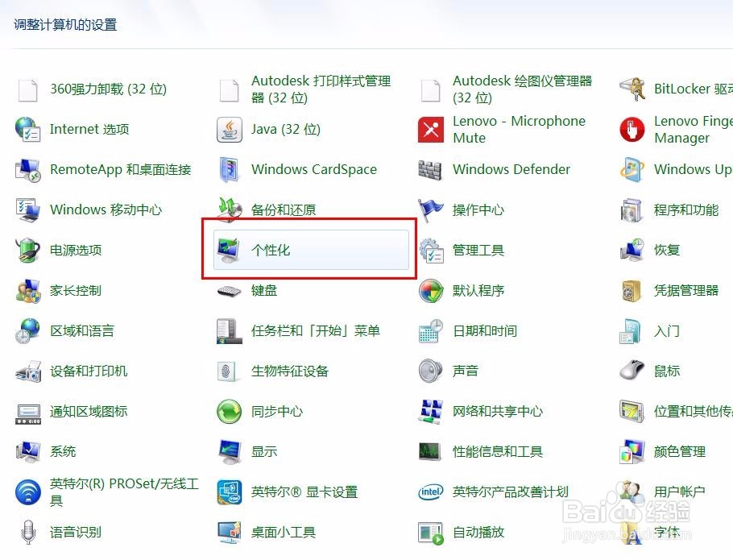Click the 任务栏和「开始」菜单 icon
The image size is (733, 560).
pyautogui.click(x=229, y=331)
